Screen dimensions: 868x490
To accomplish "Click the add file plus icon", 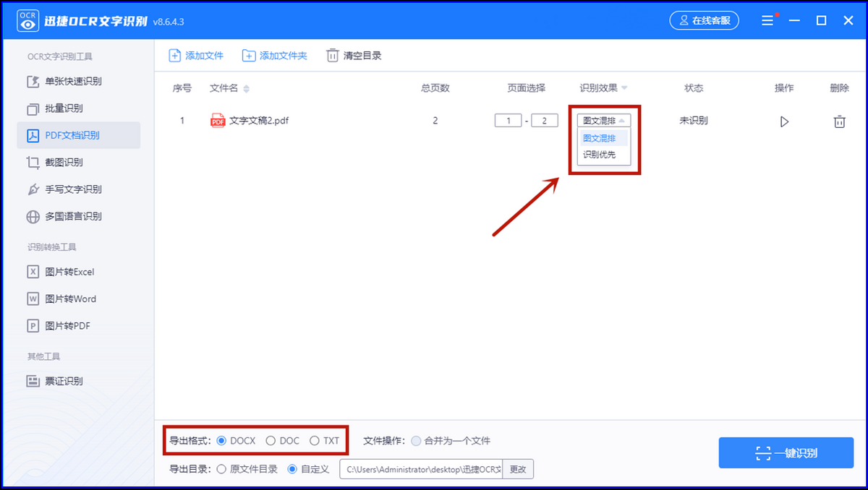I will tap(174, 56).
